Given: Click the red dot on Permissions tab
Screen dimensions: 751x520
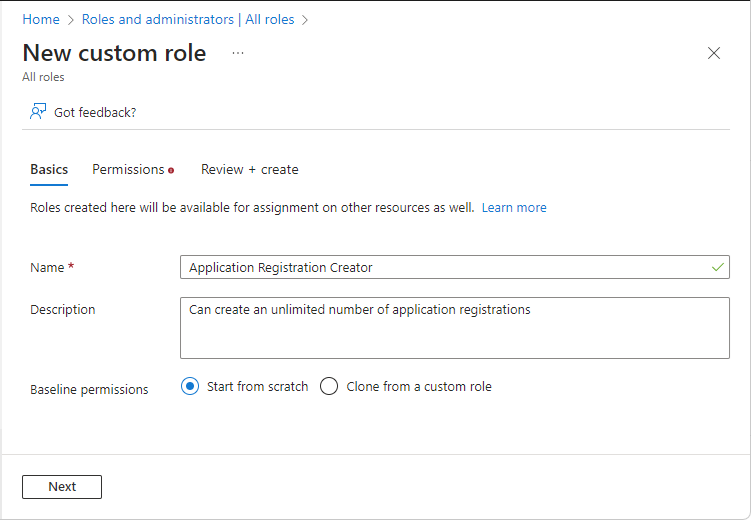Looking at the screenshot, I should pos(171,170).
